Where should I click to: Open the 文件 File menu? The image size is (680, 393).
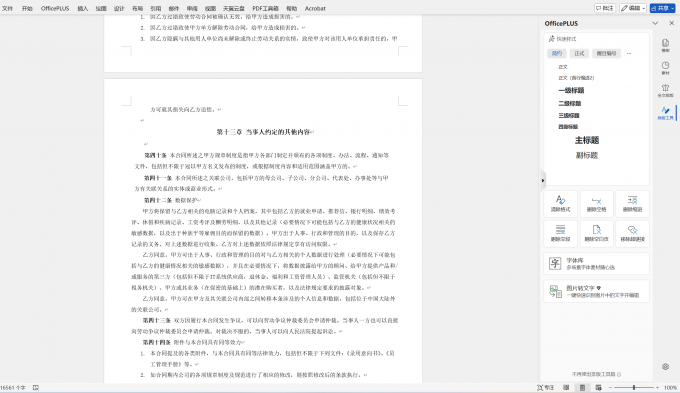[x=7, y=8]
